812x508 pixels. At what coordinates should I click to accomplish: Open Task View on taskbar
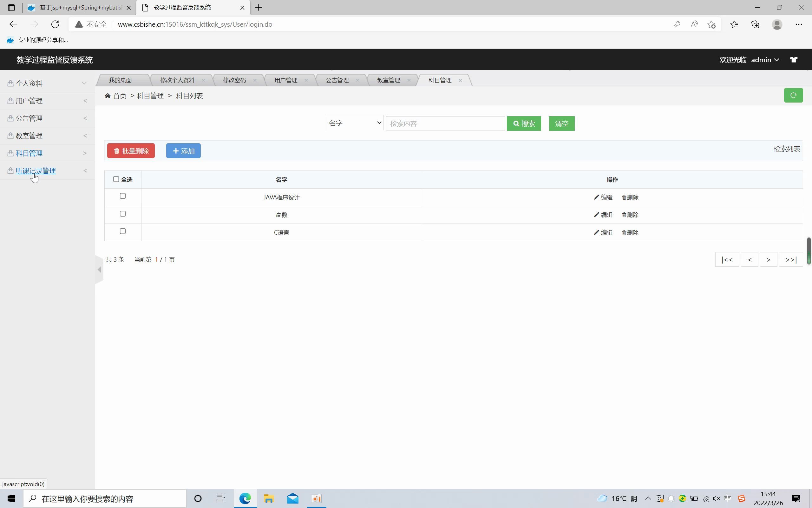coord(220,498)
